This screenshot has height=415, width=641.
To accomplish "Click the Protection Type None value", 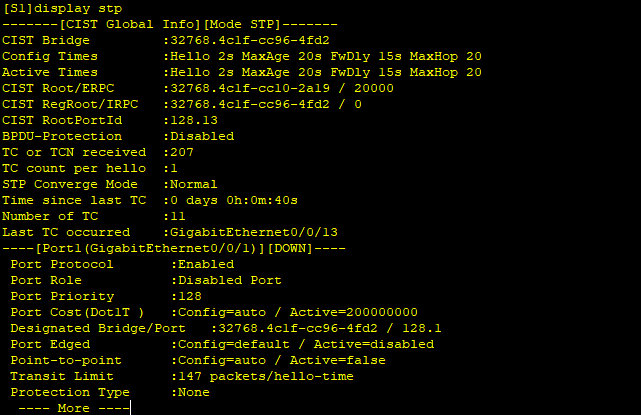I will coord(194,392).
